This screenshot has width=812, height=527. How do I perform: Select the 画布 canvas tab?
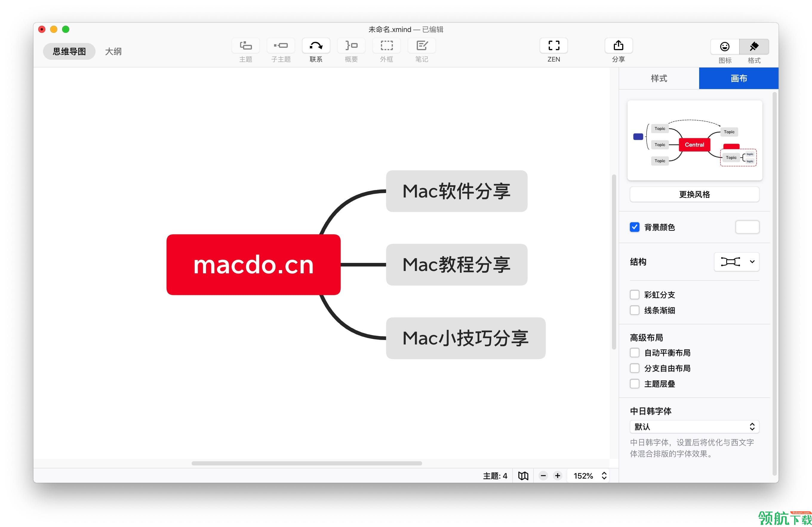(x=739, y=79)
